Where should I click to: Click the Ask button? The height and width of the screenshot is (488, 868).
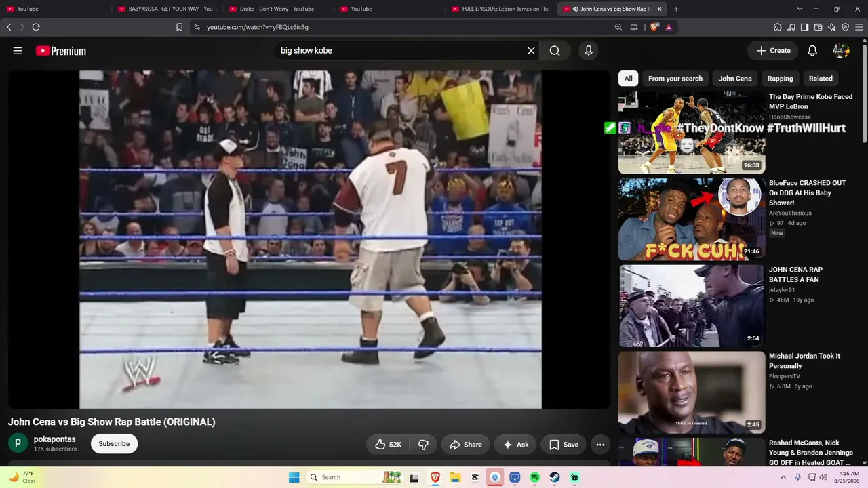pos(515,445)
